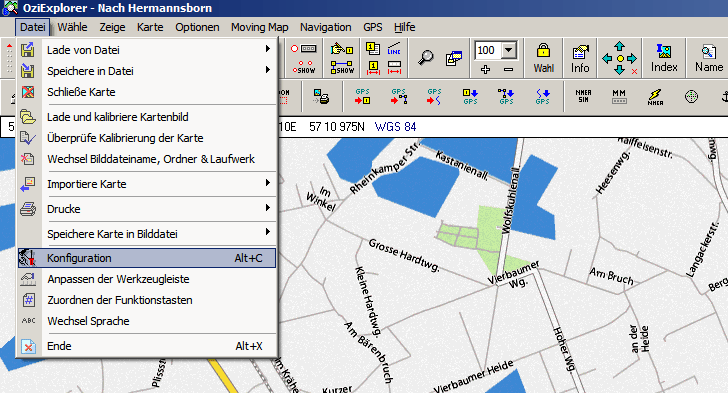Close the Datei menu in menu bar
The width and height of the screenshot is (728, 393).
pos(32,27)
